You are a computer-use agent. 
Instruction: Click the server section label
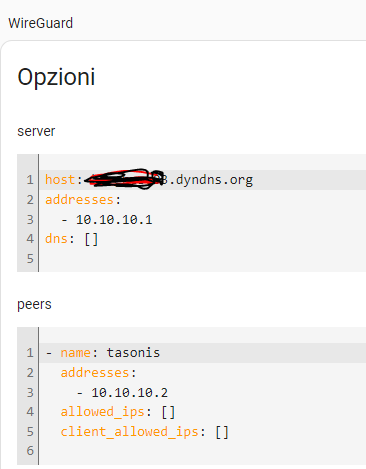pyautogui.click(x=36, y=131)
